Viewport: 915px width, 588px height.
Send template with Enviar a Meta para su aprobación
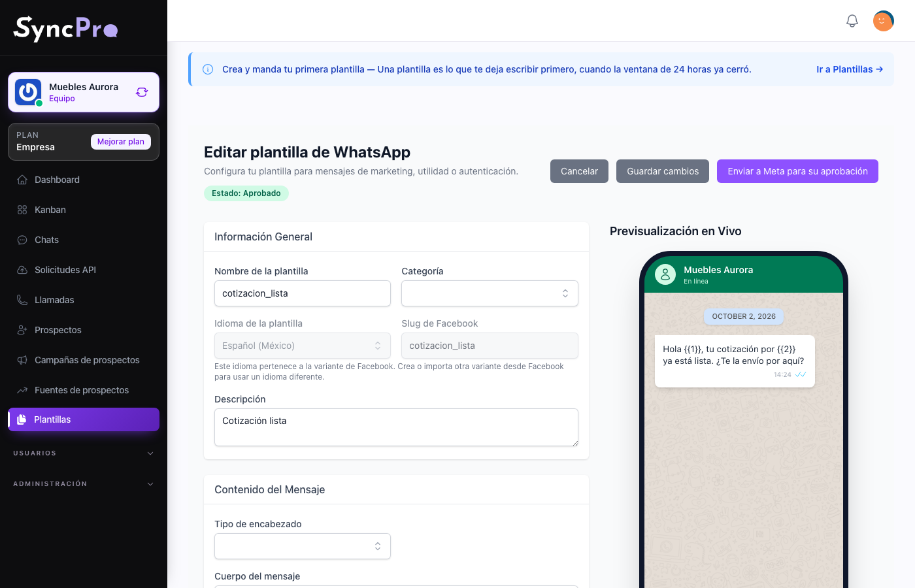[x=797, y=171]
